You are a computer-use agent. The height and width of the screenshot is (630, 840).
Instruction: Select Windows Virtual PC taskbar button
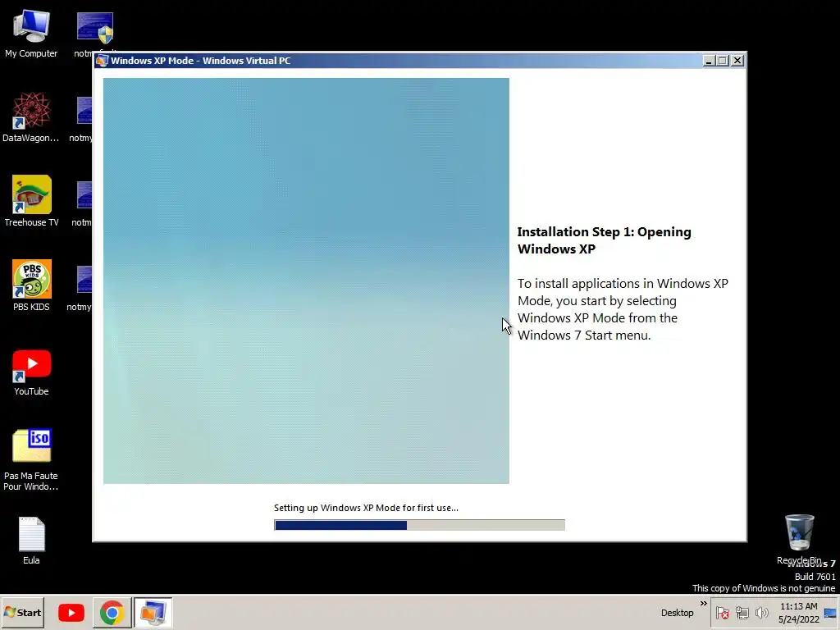tap(153, 612)
